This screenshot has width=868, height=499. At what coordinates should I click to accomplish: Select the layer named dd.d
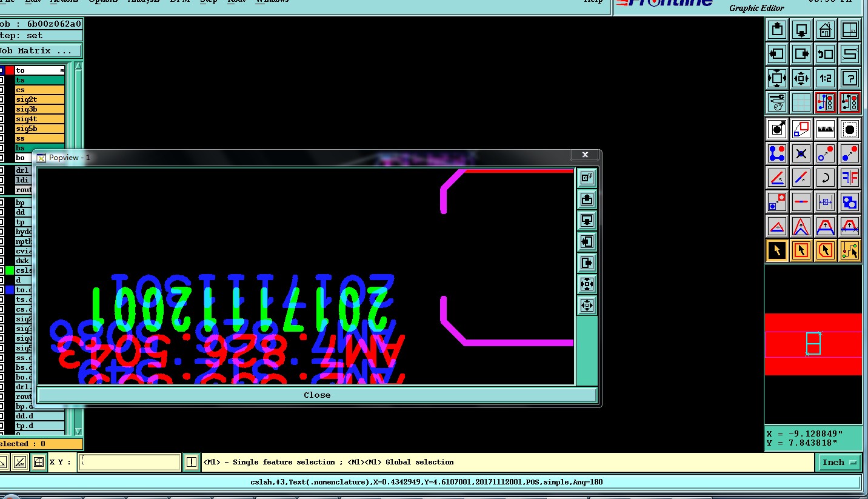pos(40,416)
